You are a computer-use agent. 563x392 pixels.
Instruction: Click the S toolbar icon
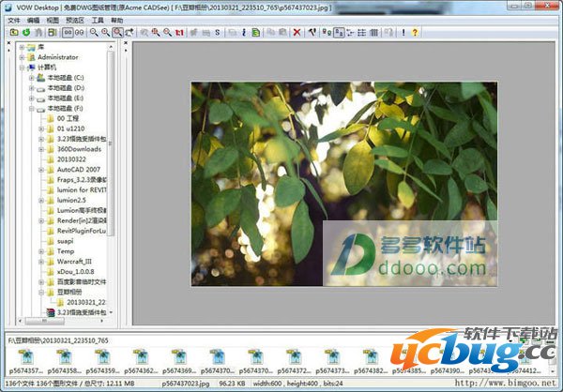pyautogui.click(x=217, y=32)
